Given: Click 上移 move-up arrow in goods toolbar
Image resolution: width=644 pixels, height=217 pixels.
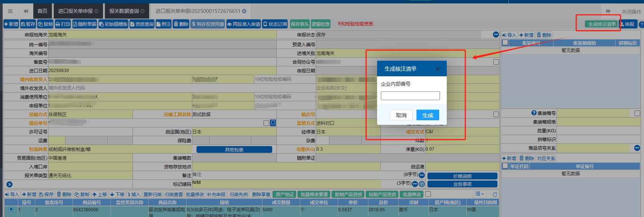Looking at the screenshot, I should [100, 195].
